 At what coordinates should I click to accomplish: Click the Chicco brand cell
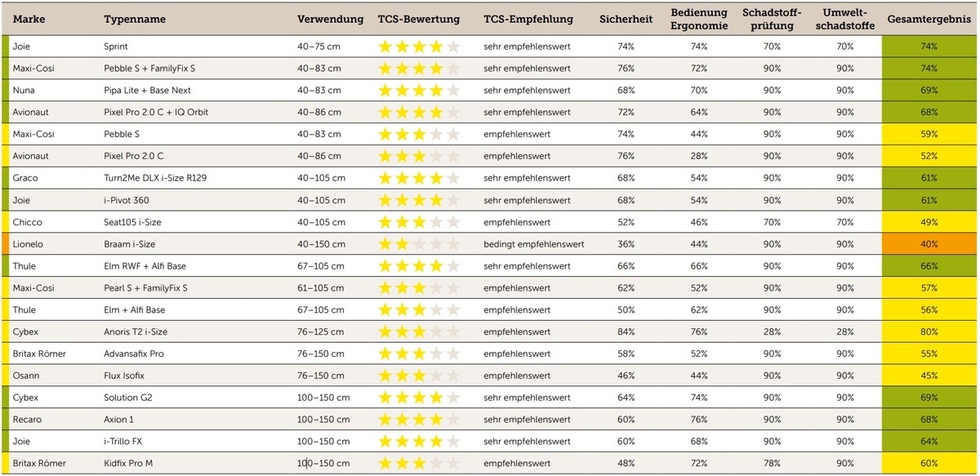(x=27, y=222)
